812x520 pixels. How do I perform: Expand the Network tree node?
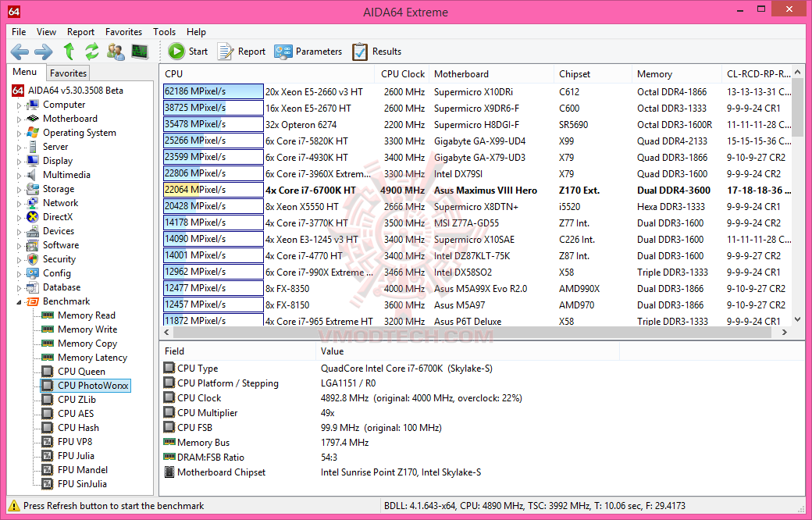20,204
